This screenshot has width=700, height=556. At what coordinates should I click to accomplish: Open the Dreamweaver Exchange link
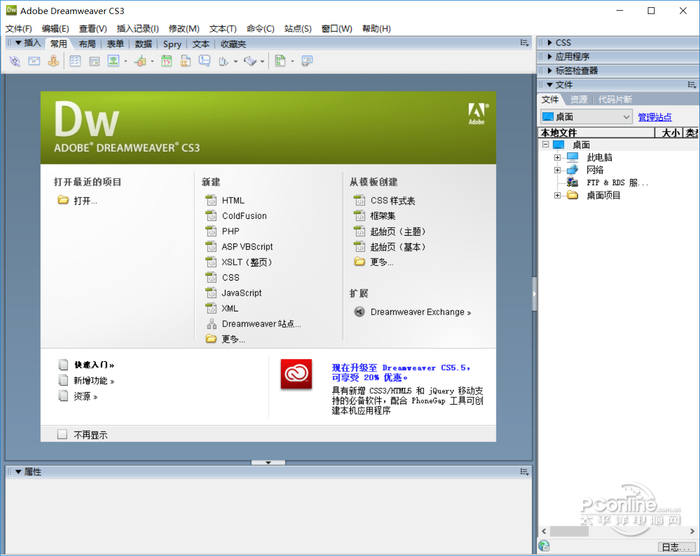tap(421, 312)
